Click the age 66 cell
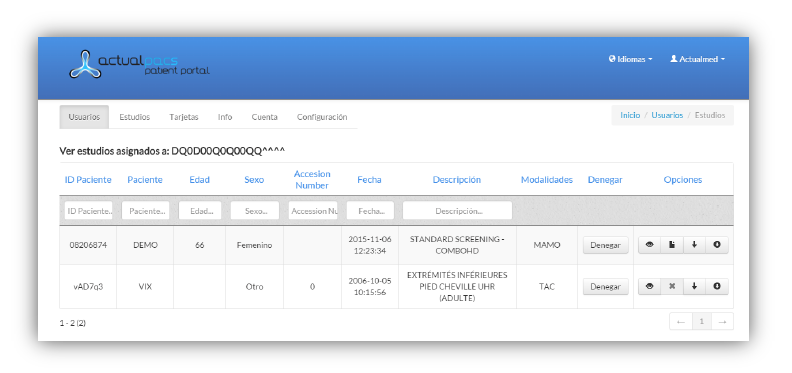792x373 pixels. point(200,245)
